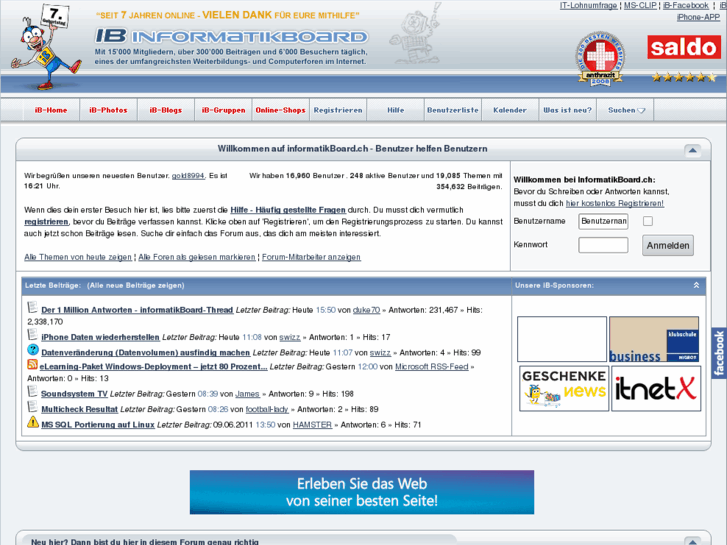Click the five-star rating under saldo
The image size is (727, 545).
point(684,77)
